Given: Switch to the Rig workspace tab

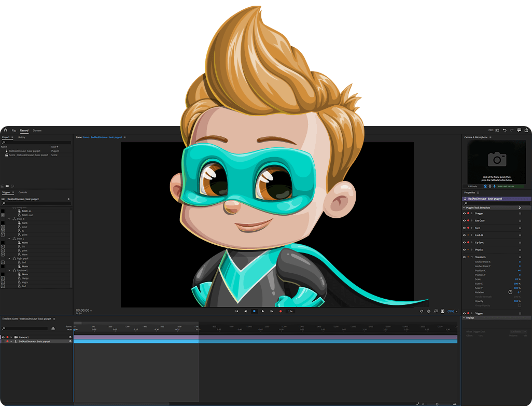Looking at the screenshot, I should tap(13, 130).
